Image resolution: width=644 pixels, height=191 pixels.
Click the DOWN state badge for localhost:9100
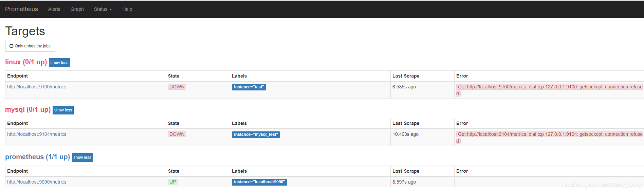point(177,87)
